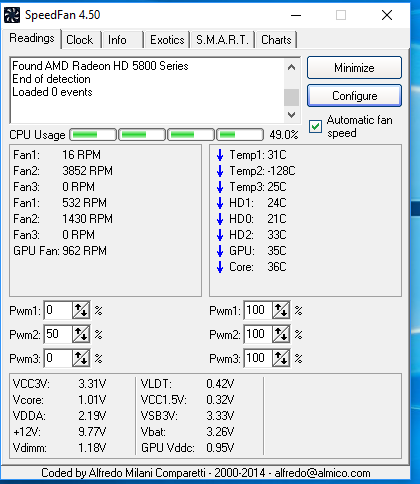
Task: Click the 3852 RPM fan reading
Action: point(88,171)
